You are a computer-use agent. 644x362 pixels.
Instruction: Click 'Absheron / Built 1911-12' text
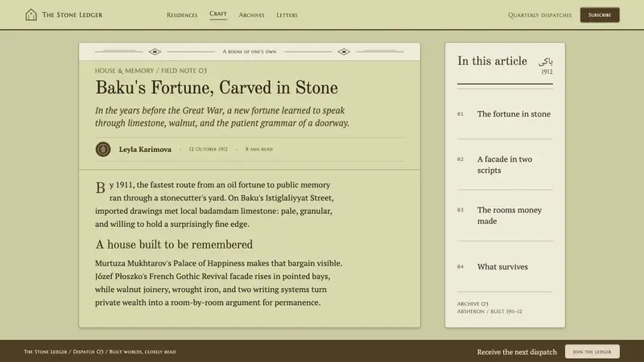pyautogui.click(x=489, y=311)
